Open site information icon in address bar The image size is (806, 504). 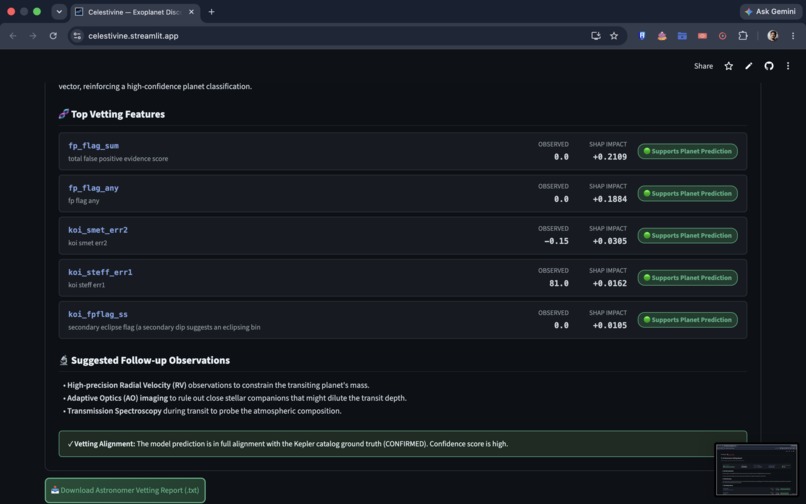tap(77, 36)
